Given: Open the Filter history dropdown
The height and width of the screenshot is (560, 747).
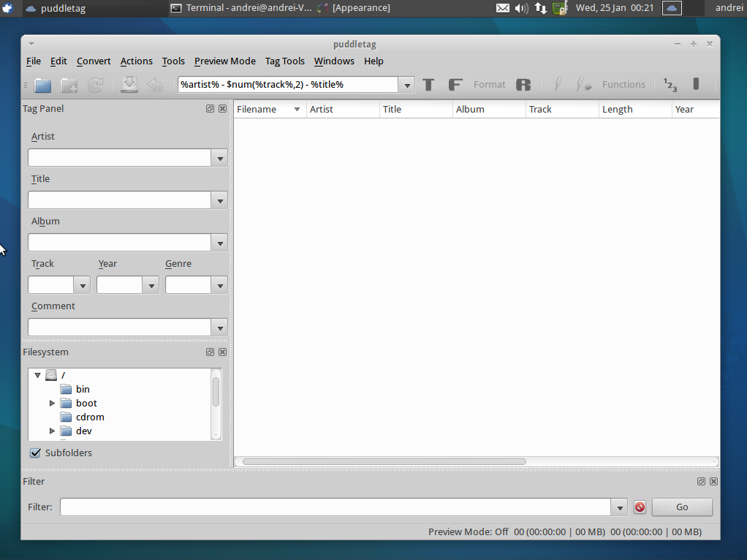Looking at the screenshot, I should pyautogui.click(x=619, y=507).
